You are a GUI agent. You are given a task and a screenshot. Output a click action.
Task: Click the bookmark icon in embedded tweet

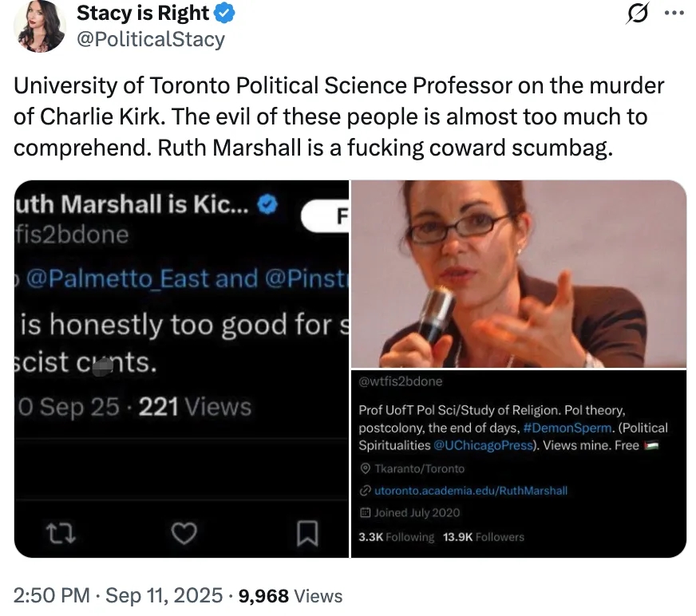307,532
